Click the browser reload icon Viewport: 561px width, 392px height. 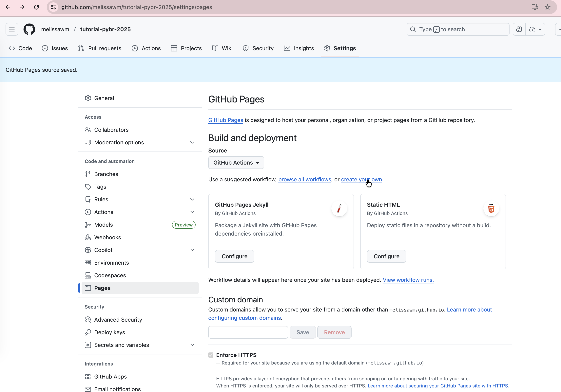coord(36,7)
